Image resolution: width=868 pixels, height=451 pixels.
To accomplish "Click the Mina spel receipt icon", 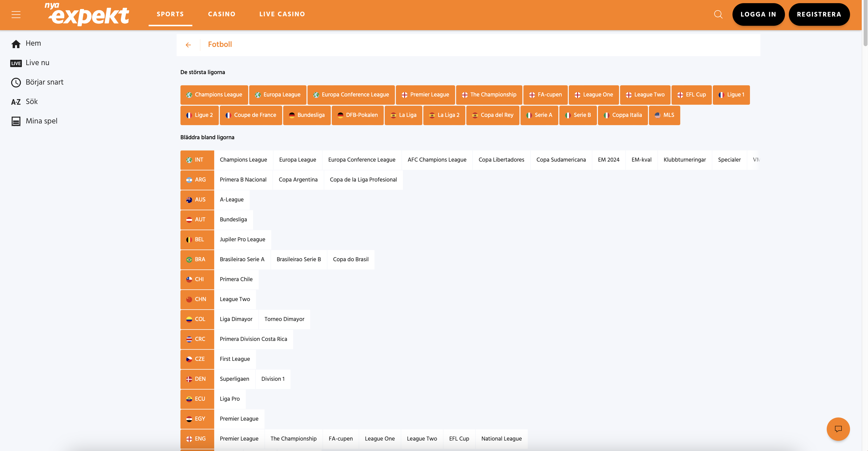I will click(16, 121).
